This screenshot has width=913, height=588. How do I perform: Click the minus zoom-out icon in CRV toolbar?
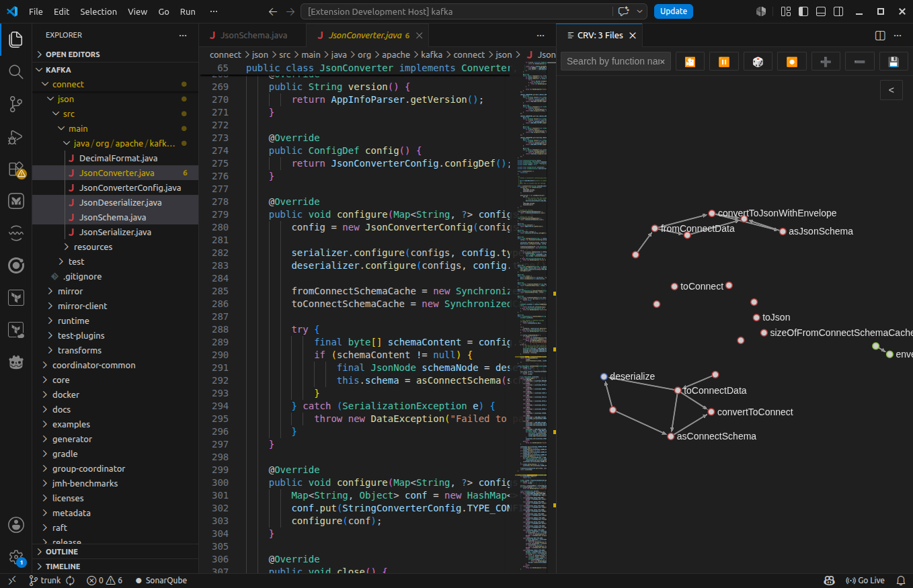click(859, 61)
